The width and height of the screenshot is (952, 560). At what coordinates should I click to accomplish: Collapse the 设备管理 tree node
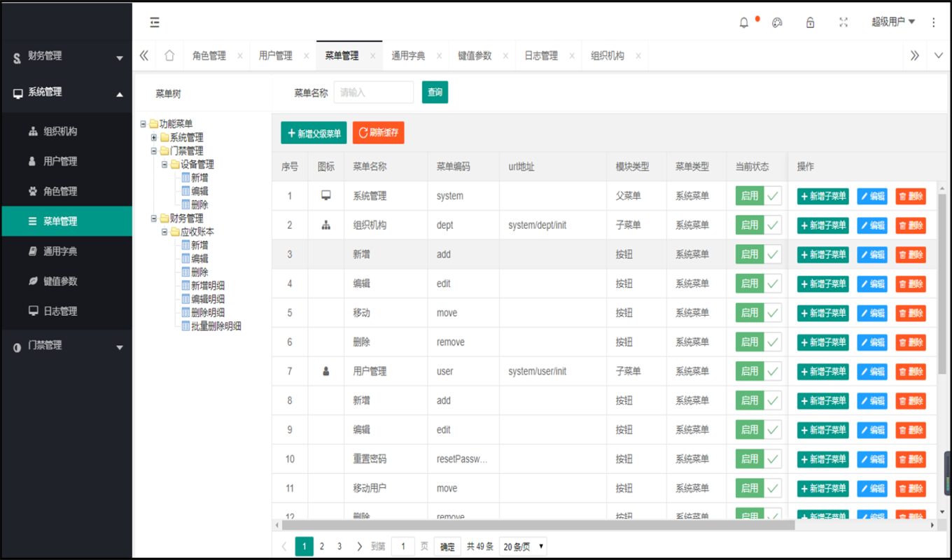[165, 164]
